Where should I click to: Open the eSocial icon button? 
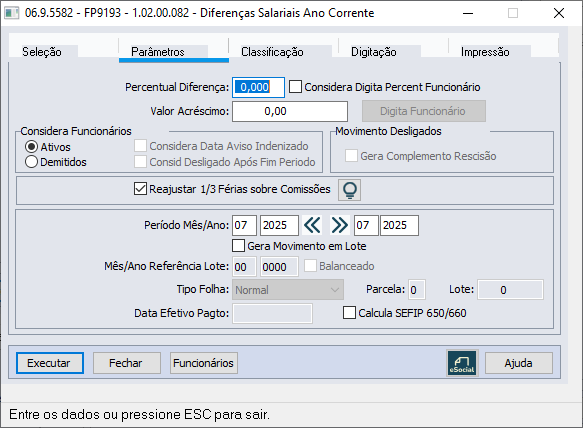click(x=462, y=363)
